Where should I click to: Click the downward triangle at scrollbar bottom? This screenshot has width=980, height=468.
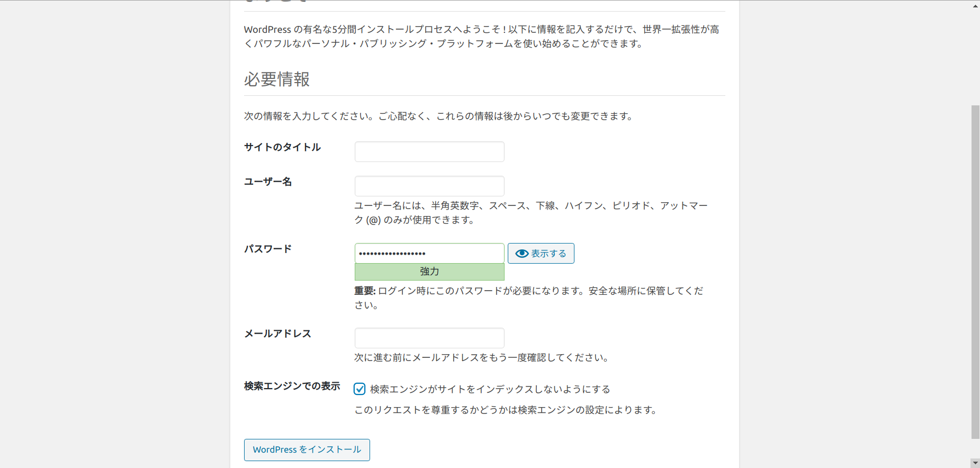coord(975,462)
